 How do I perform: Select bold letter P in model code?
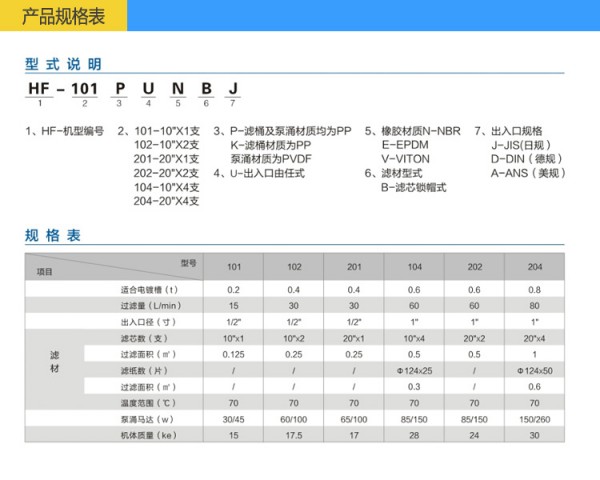coord(120,89)
